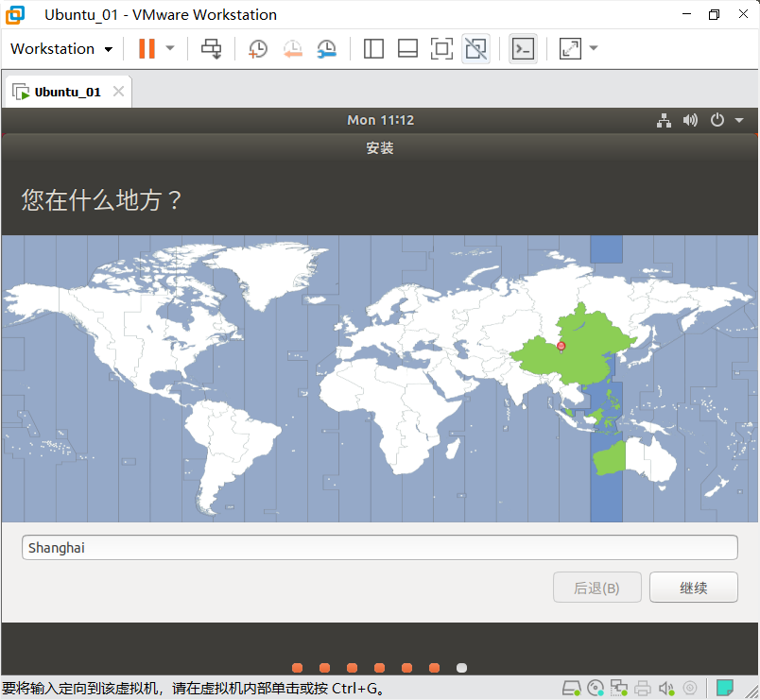Click the Ctrl+G input hint text
This screenshot has height=700, width=760.
[194, 688]
